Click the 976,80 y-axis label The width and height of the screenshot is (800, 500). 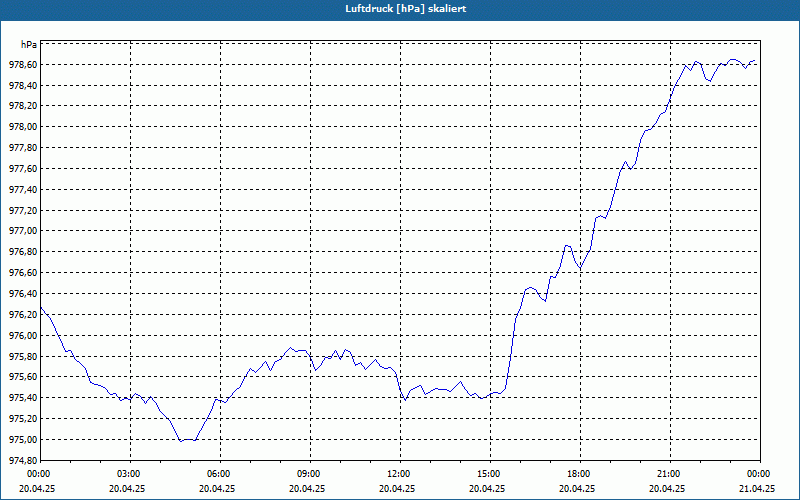23,252
